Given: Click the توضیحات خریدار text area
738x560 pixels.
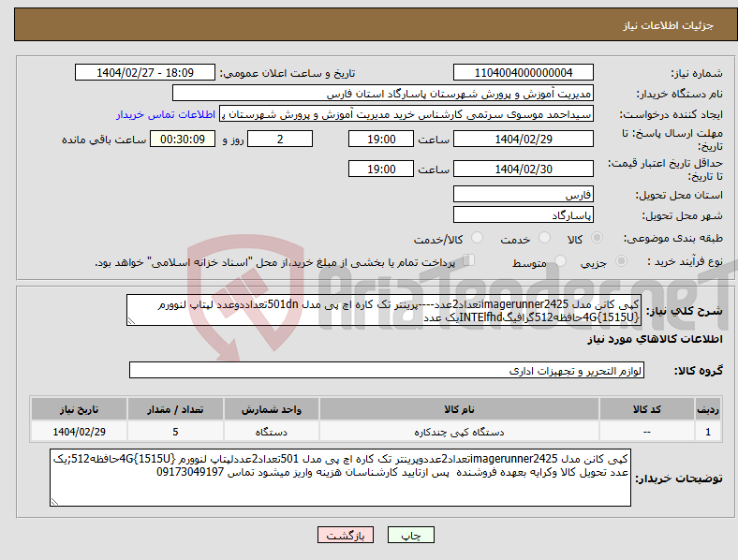Looking at the screenshot, I should point(340,478).
